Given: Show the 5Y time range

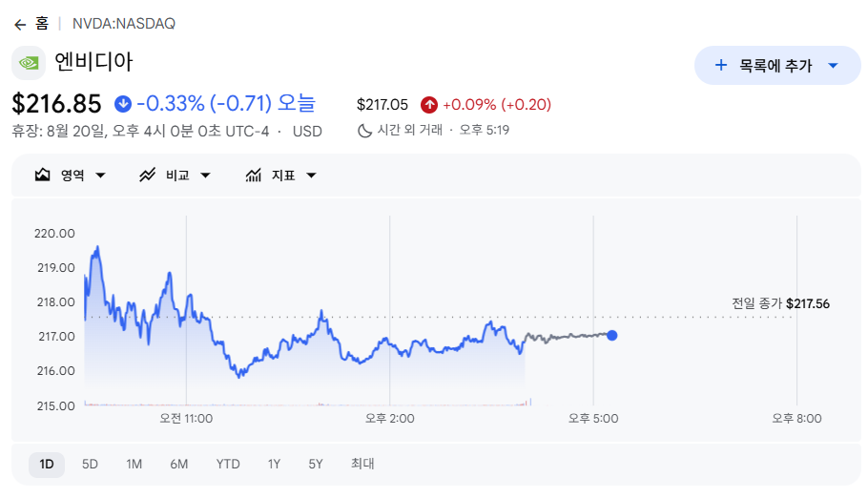Looking at the screenshot, I should pyautogui.click(x=316, y=465).
